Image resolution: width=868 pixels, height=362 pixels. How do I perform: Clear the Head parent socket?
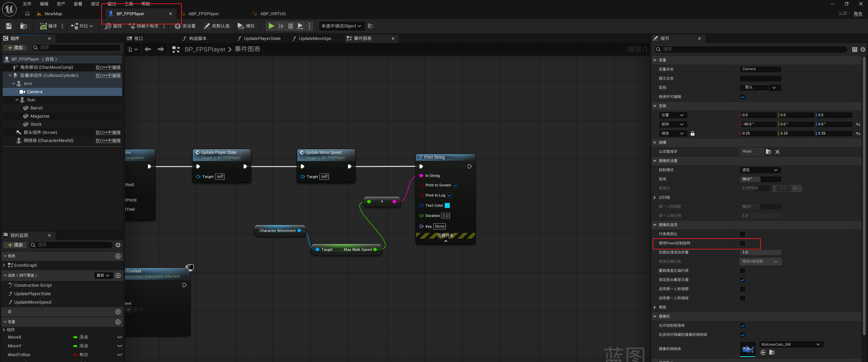tap(777, 152)
